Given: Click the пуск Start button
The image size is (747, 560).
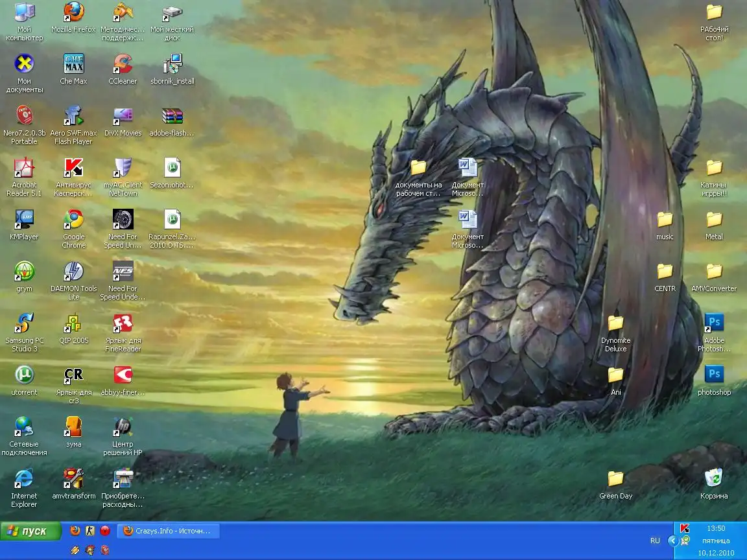Looking at the screenshot, I should [30, 531].
